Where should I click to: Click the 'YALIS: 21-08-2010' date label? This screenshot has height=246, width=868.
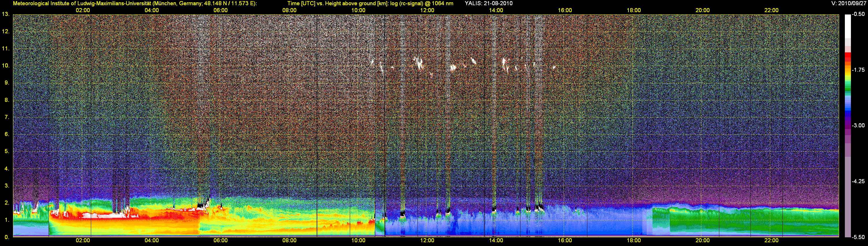click(x=489, y=3)
